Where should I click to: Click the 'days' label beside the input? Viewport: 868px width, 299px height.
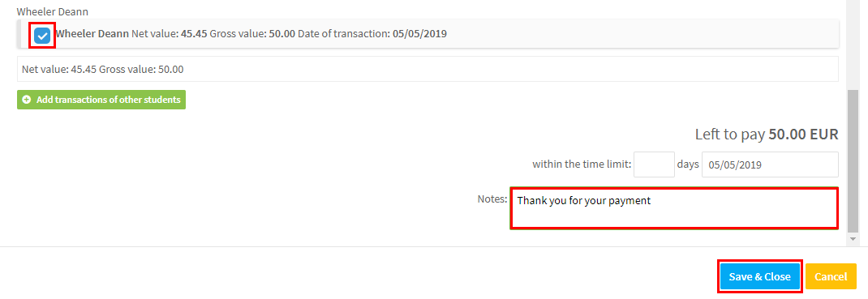pos(688,164)
